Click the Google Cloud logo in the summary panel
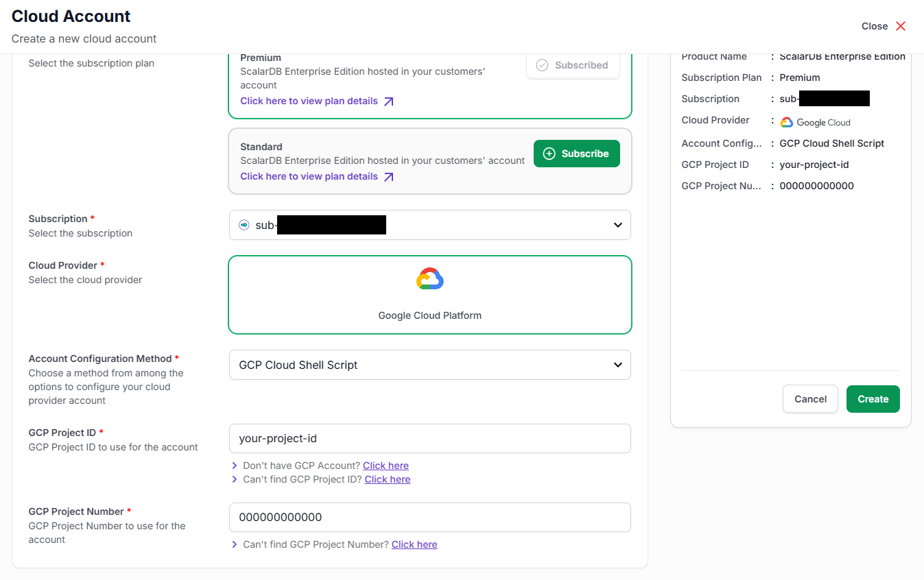924x580 pixels. click(x=786, y=121)
